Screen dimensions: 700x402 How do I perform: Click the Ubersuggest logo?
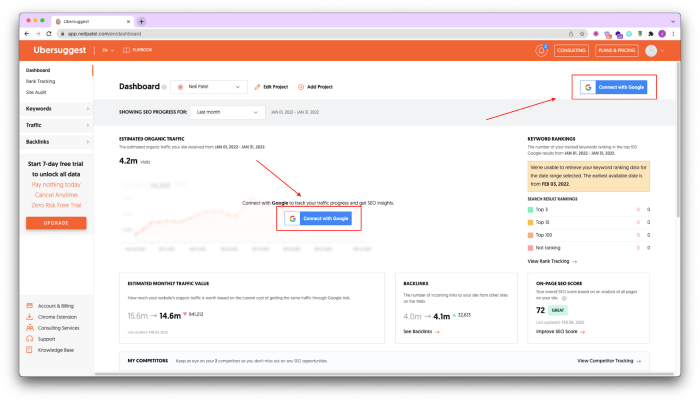(59, 50)
